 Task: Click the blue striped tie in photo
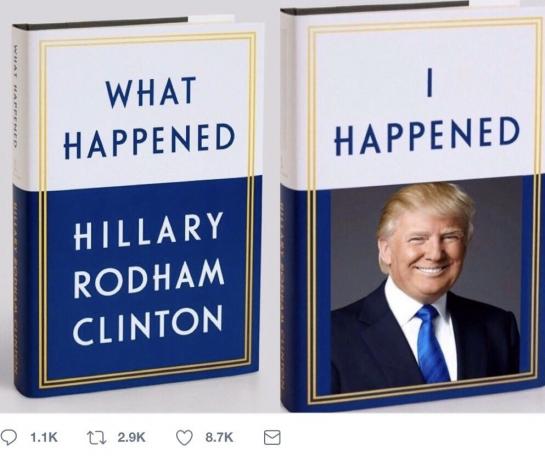pyautogui.click(x=432, y=343)
